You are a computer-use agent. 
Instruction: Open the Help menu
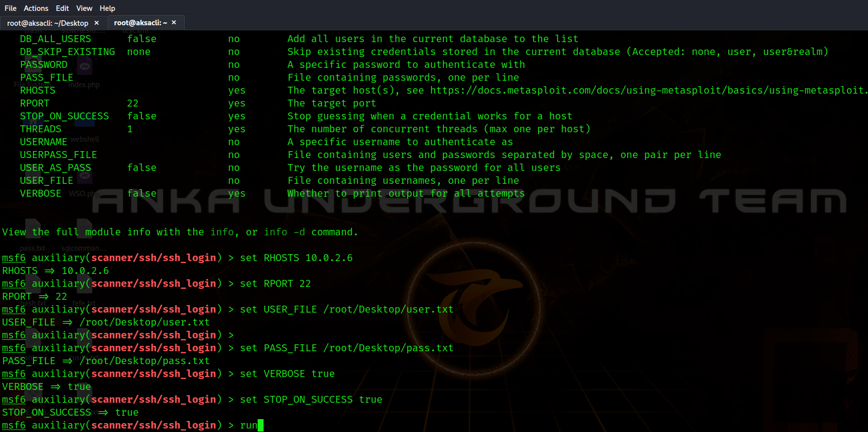tap(108, 8)
